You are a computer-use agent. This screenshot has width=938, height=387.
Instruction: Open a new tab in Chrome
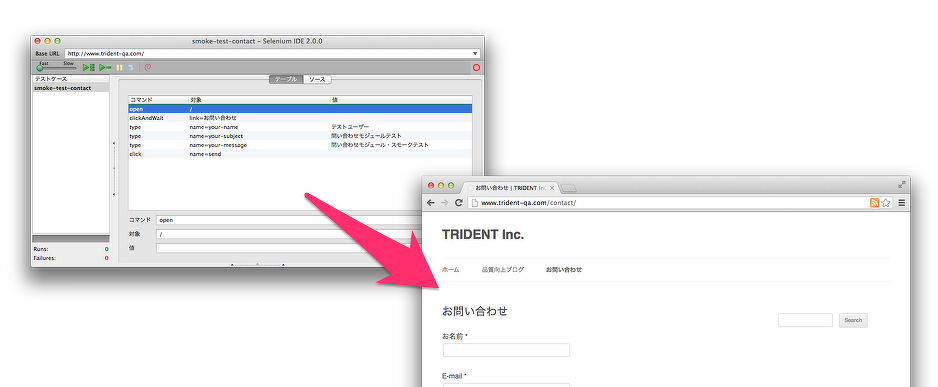pyautogui.click(x=569, y=188)
